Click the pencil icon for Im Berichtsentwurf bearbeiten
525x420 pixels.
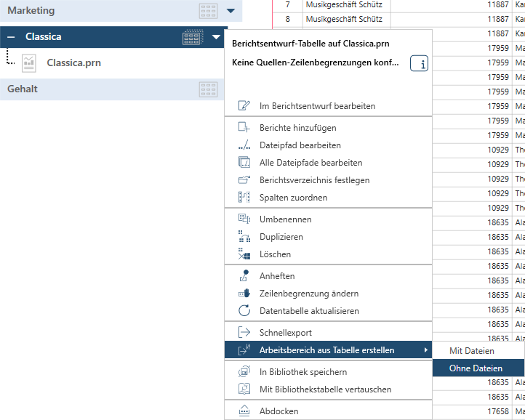244,106
